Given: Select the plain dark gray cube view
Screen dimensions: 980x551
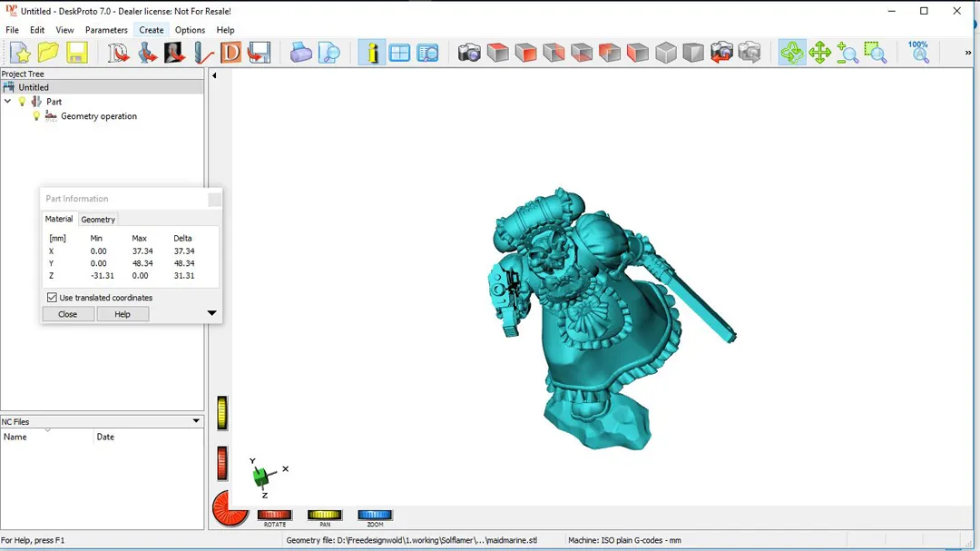Looking at the screenshot, I should [693, 53].
